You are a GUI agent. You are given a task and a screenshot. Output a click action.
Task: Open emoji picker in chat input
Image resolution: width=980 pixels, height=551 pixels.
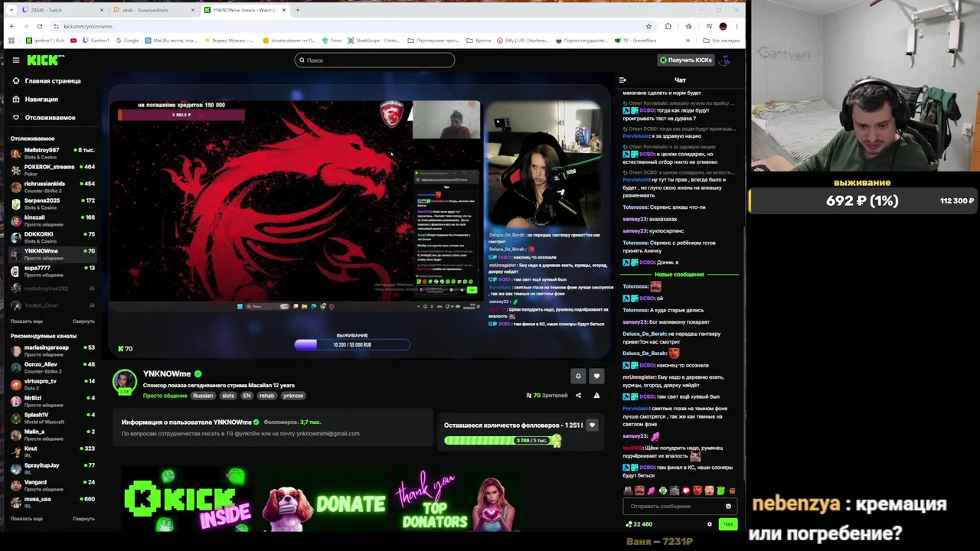(x=728, y=506)
